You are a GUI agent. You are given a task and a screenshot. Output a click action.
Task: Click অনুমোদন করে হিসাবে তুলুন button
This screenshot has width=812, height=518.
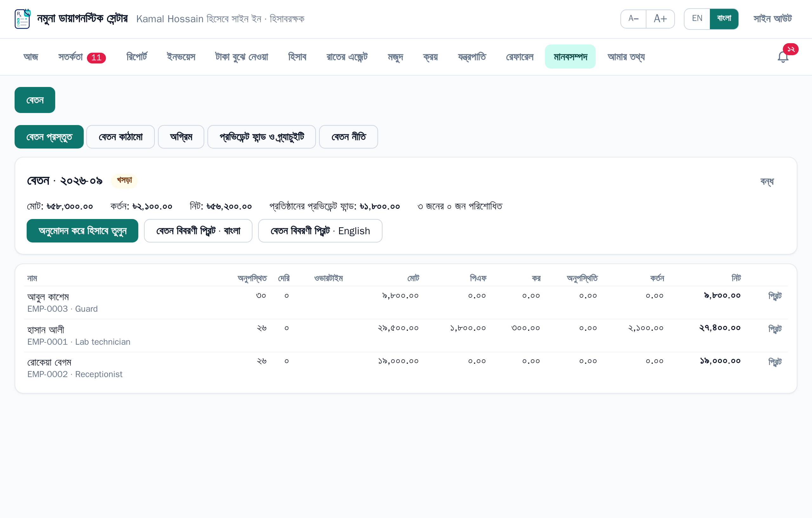point(82,231)
